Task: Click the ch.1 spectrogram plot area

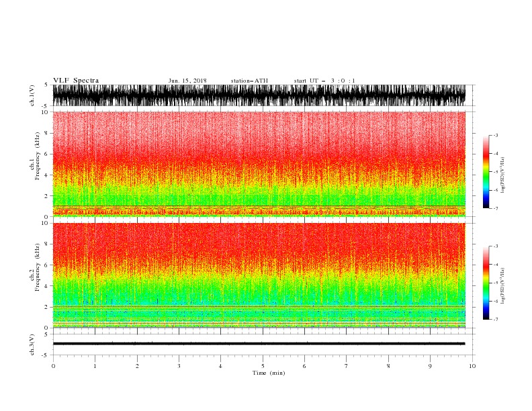Action: click(x=259, y=164)
